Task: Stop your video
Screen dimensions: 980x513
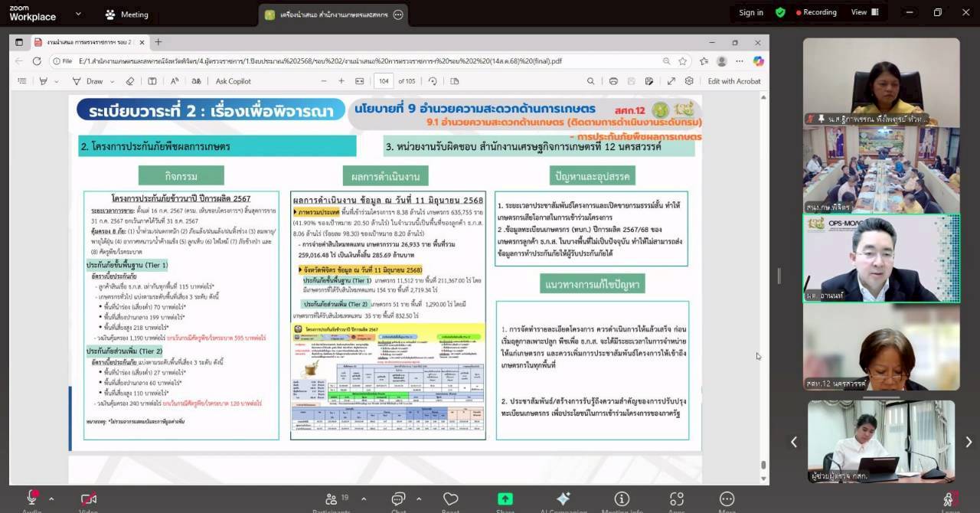Action: (87, 499)
